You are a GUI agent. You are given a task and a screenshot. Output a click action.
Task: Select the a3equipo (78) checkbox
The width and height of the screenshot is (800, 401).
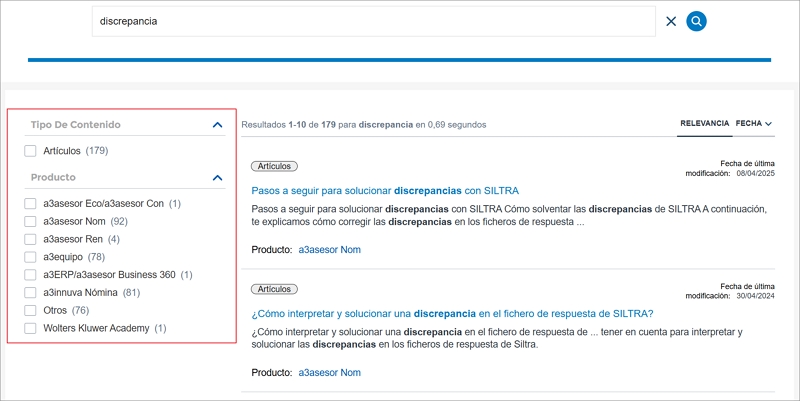click(x=30, y=257)
